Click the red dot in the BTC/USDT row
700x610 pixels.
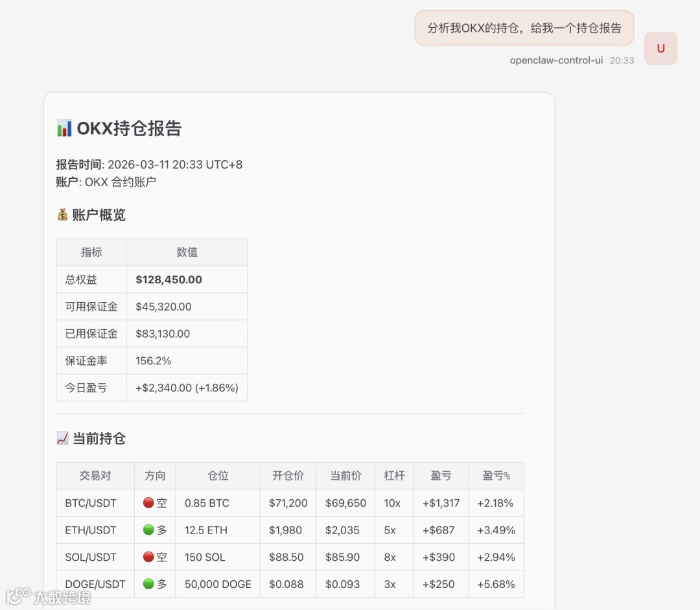coord(148,503)
